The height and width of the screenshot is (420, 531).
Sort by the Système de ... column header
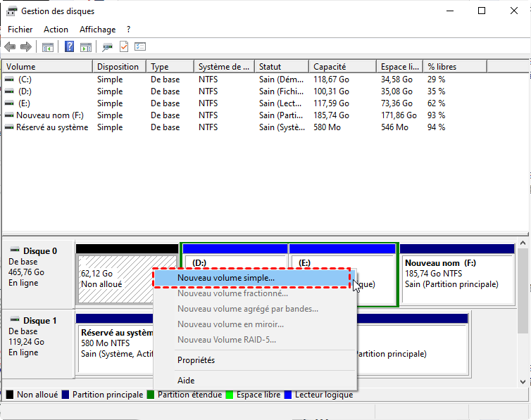pyautogui.click(x=225, y=67)
